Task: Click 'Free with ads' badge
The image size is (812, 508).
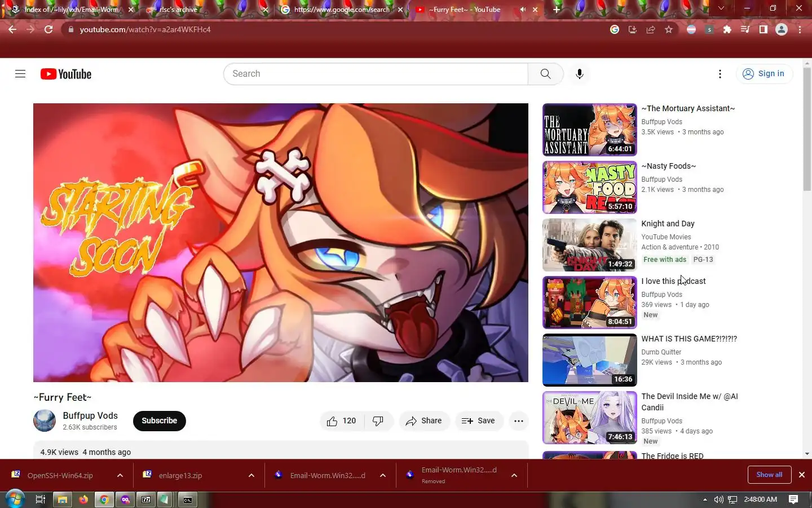Action: pos(665,260)
